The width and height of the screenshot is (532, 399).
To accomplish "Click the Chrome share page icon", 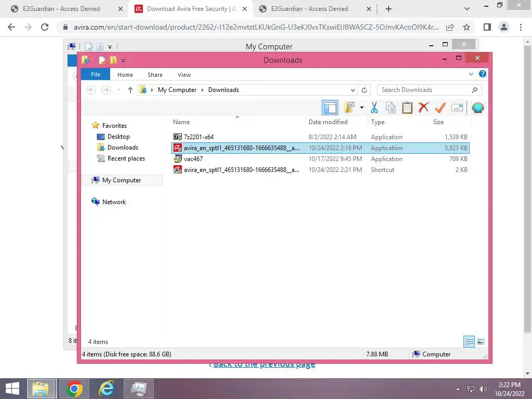I will pos(450,27).
